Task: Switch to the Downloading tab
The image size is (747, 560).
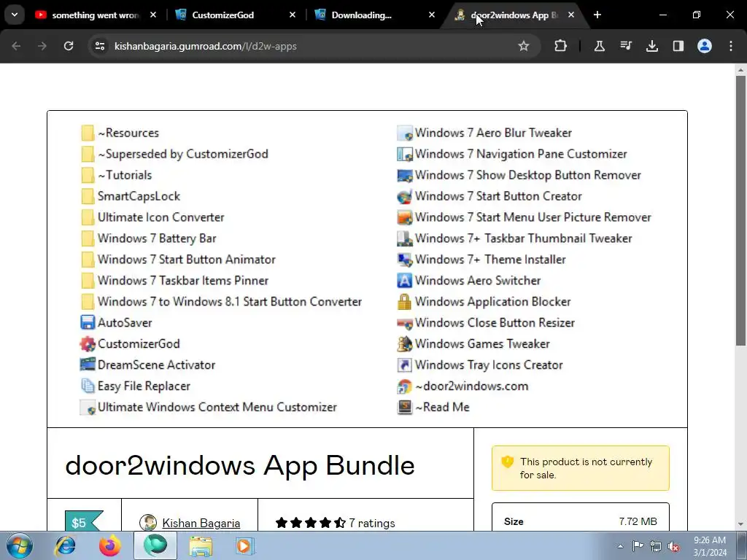Action: [374, 15]
